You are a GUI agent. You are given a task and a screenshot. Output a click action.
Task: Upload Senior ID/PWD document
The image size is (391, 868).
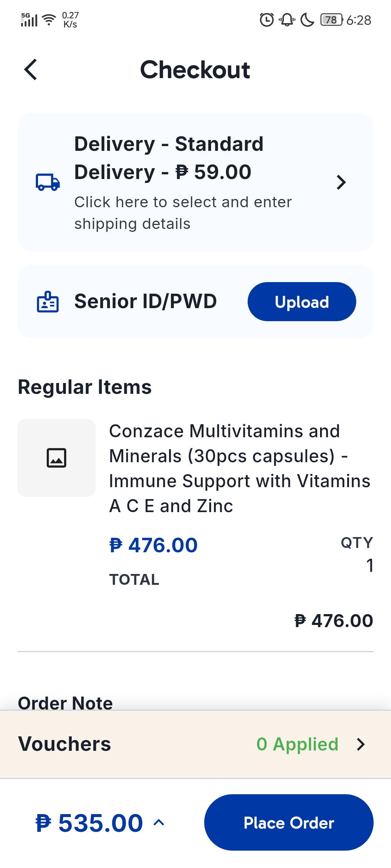tap(302, 302)
